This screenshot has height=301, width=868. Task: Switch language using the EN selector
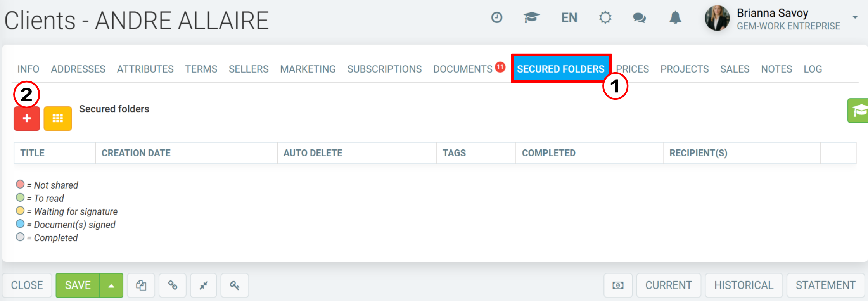tap(569, 18)
